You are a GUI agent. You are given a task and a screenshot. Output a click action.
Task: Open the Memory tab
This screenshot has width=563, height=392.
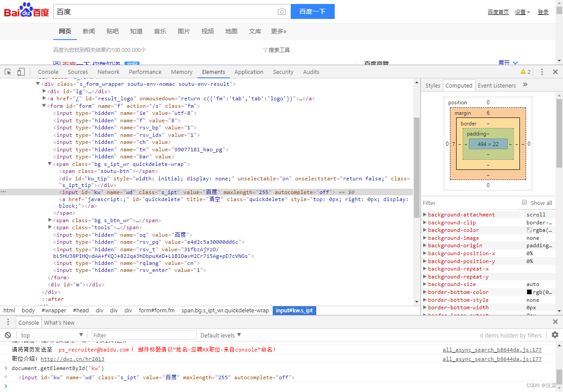182,72
